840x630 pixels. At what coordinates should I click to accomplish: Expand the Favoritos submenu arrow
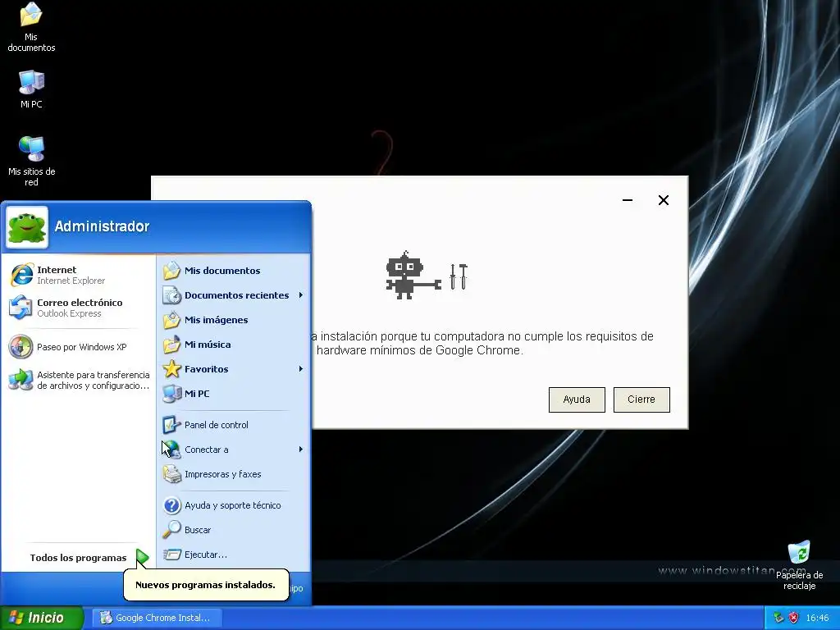coord(301,369)
